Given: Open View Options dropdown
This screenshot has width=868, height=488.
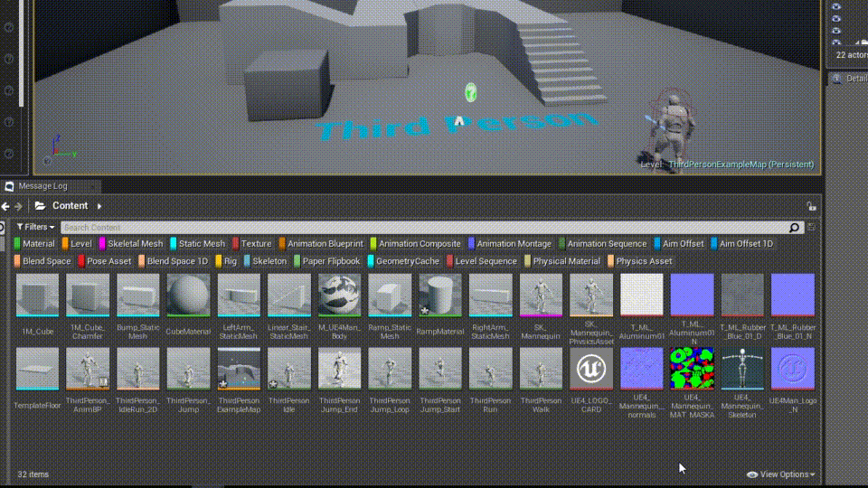Looking at the screenshot, I should click(780, 474).
